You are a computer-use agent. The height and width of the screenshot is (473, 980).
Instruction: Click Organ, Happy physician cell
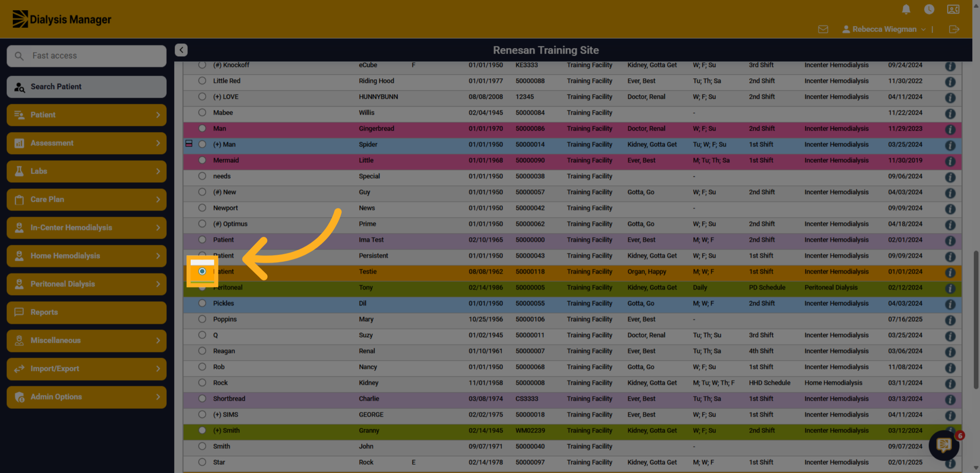tap(647, 271)
